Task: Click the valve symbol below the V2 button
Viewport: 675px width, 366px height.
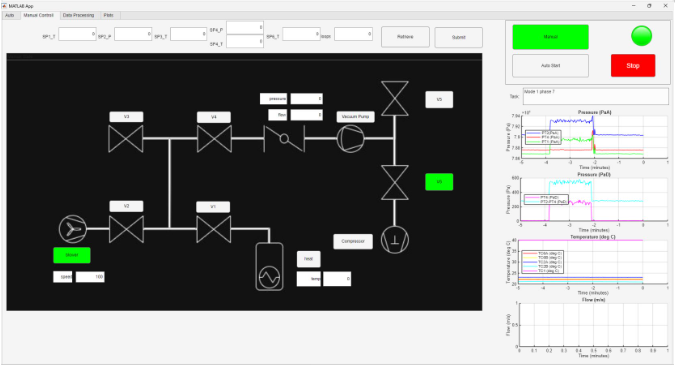Action: [x=126, y=229]
